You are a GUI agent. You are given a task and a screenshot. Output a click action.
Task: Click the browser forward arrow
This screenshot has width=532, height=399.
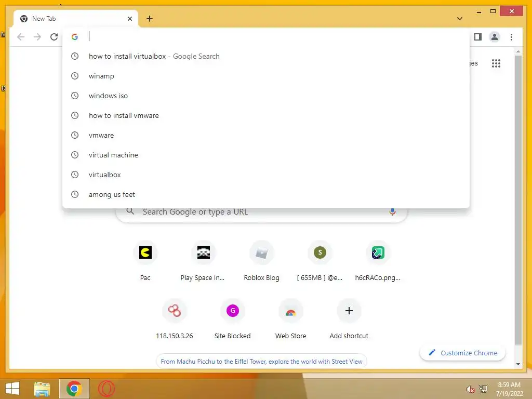tap(37, 37)
